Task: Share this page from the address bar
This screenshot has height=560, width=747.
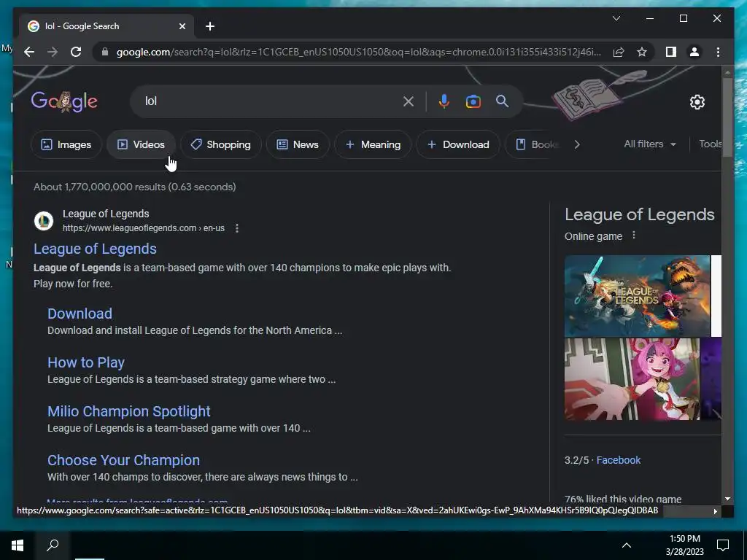Action: (x=619, y=52)
